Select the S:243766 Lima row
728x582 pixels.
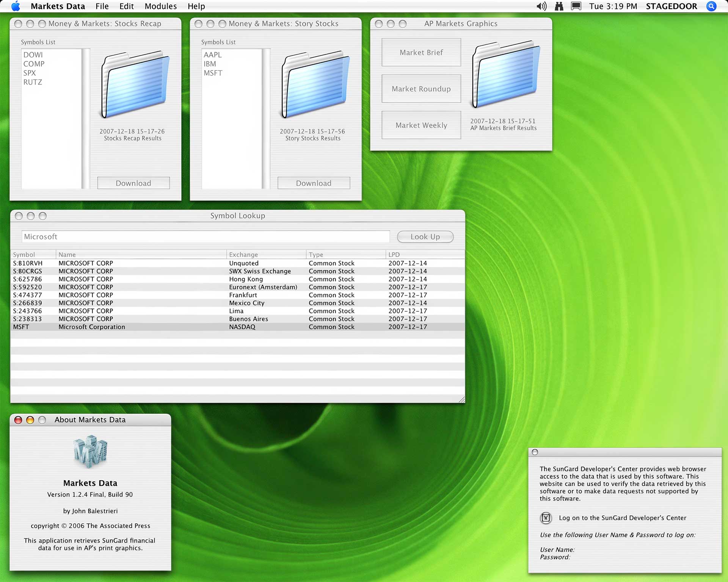238,311
